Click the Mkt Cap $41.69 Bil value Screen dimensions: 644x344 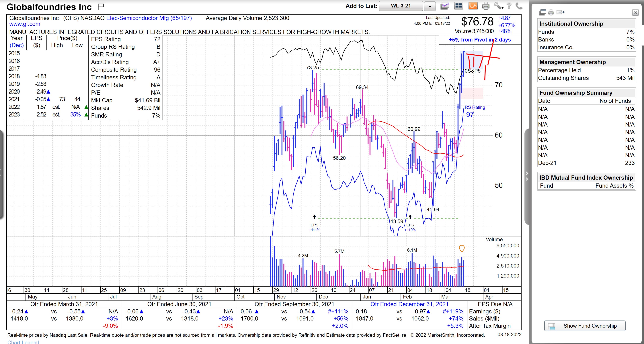click(147, 100)
